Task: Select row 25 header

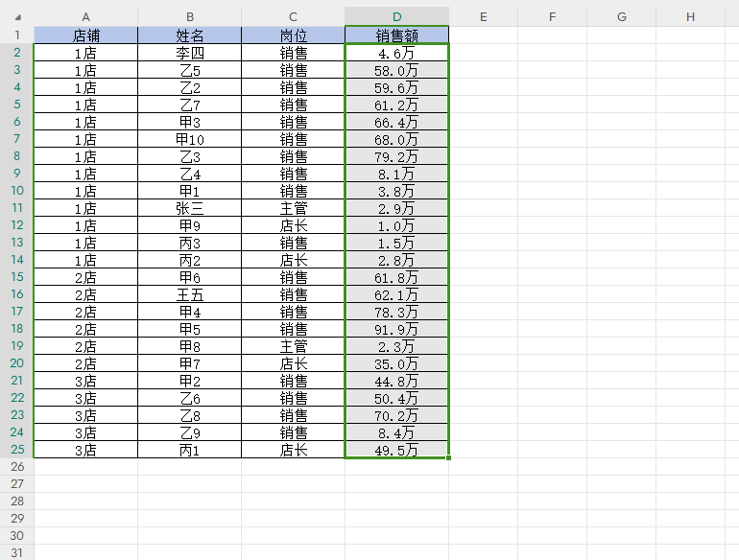Action: click(x=17, y=450)
